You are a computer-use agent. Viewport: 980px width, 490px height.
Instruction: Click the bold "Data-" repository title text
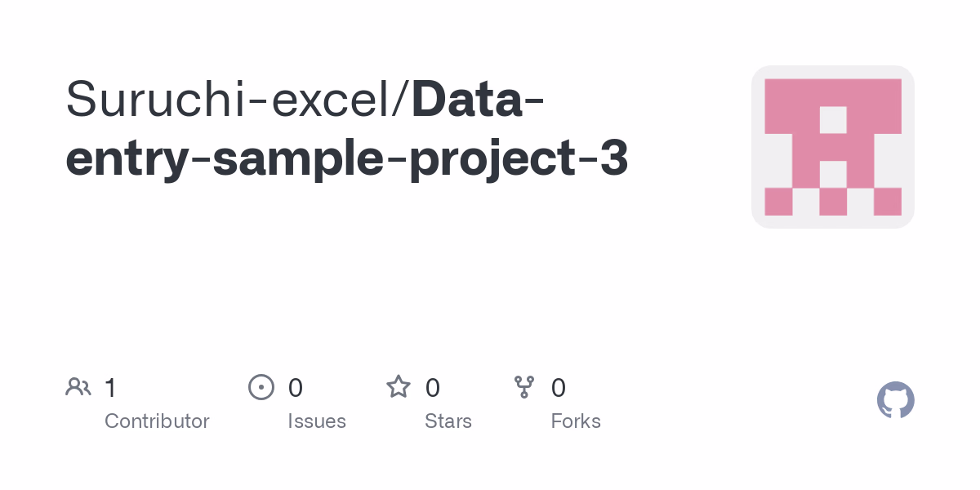pyautogui.click(x=479, y=98)
